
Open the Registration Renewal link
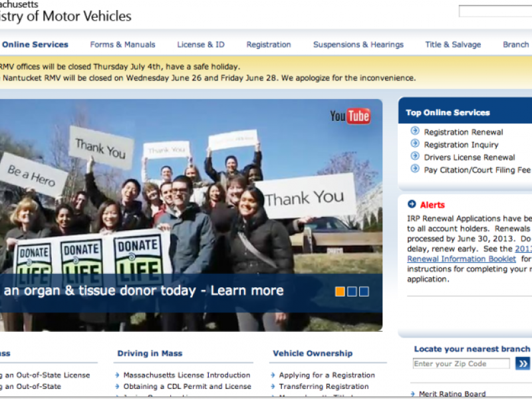click(464, 132)
